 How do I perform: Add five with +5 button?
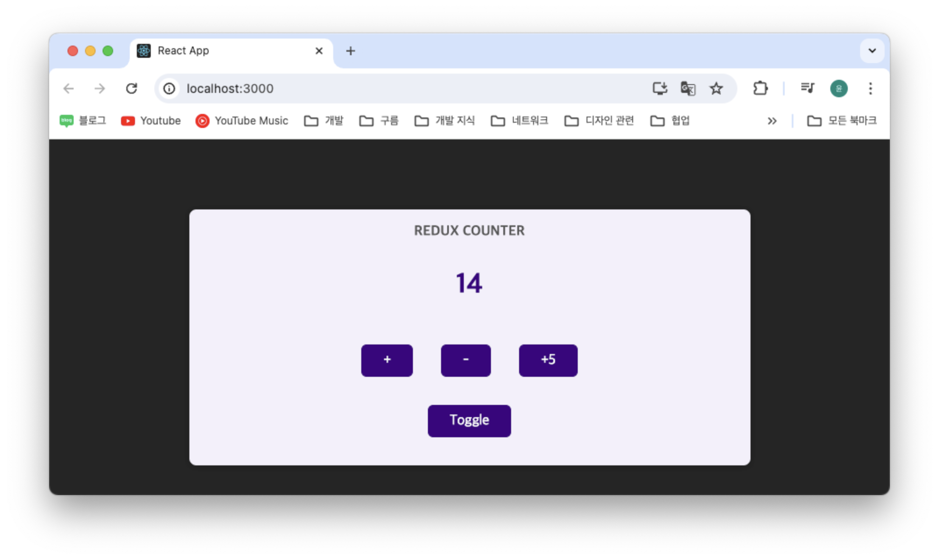point(548,360)
